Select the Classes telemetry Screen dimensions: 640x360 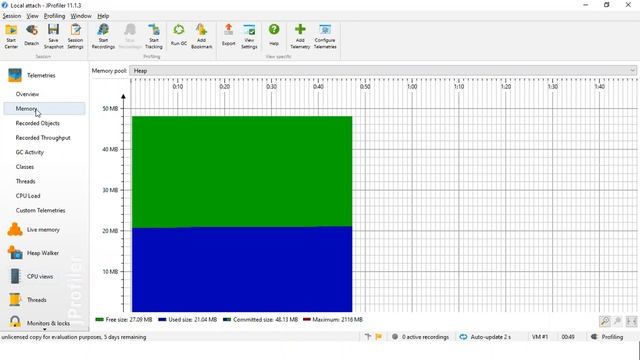coord(25,167)
